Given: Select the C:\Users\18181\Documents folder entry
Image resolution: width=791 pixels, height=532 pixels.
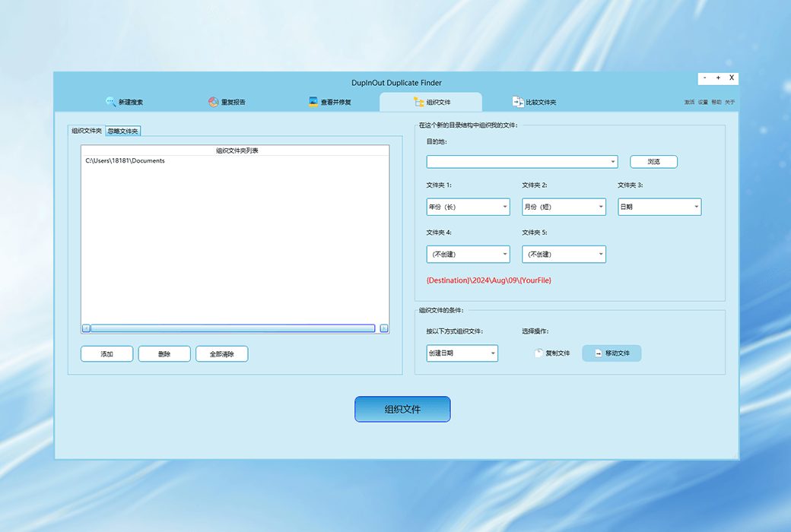Looking at the screenshot, I should [x=125, y=161].
